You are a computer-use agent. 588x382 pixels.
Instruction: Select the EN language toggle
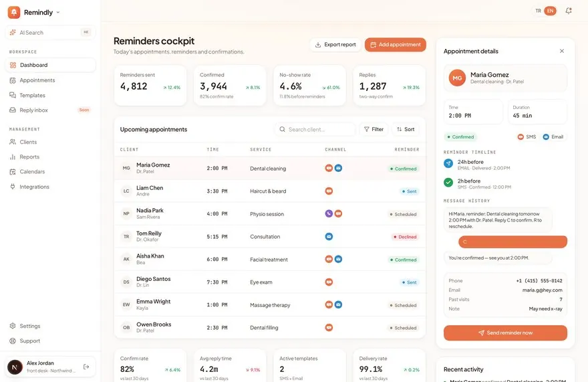coord(550,11)
